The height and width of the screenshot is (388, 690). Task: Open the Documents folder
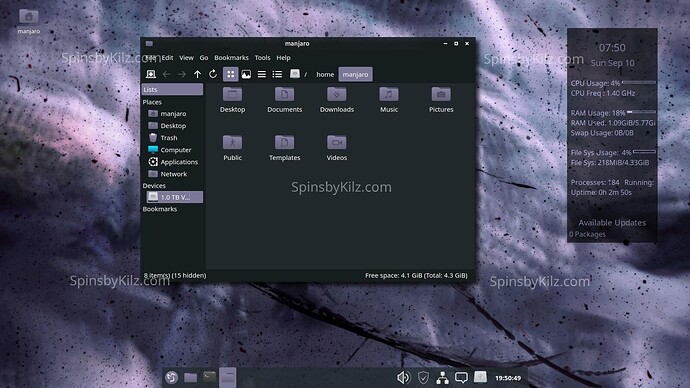pyautogui.click(x=285, y=100)
